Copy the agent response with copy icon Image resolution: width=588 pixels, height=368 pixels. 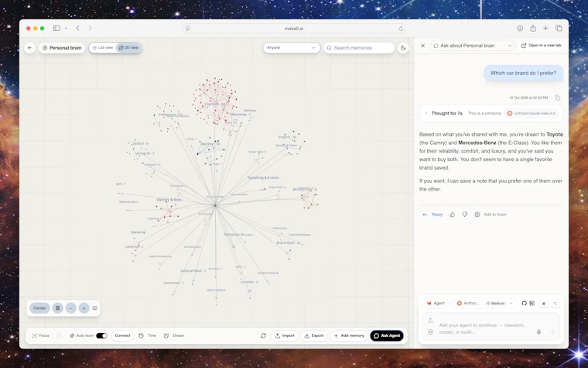557,98
